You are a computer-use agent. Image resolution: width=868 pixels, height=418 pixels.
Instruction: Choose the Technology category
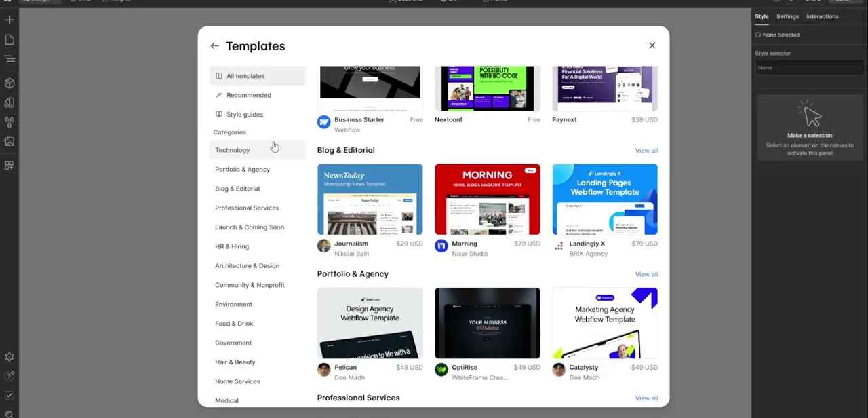258,150
